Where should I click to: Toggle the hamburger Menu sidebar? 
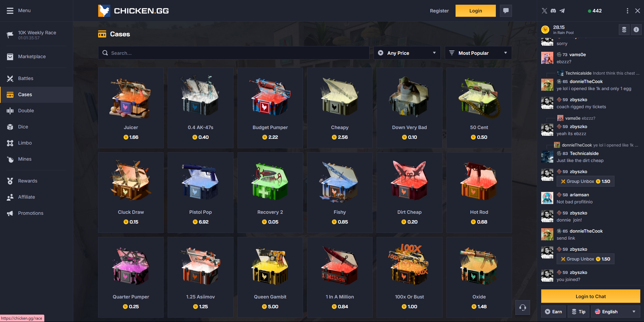pos(10,11)
